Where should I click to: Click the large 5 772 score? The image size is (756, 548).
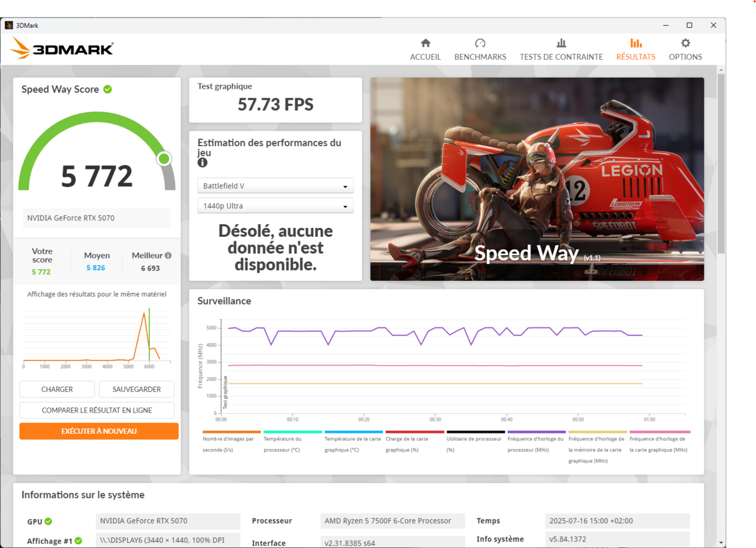click(x=97, y=176)
